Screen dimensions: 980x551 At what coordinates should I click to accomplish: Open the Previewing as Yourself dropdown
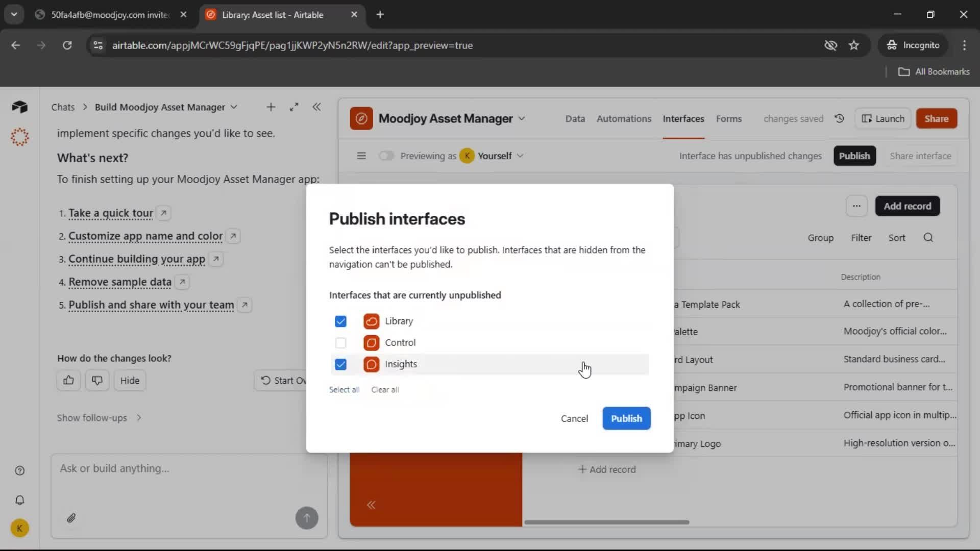(492, 156)
